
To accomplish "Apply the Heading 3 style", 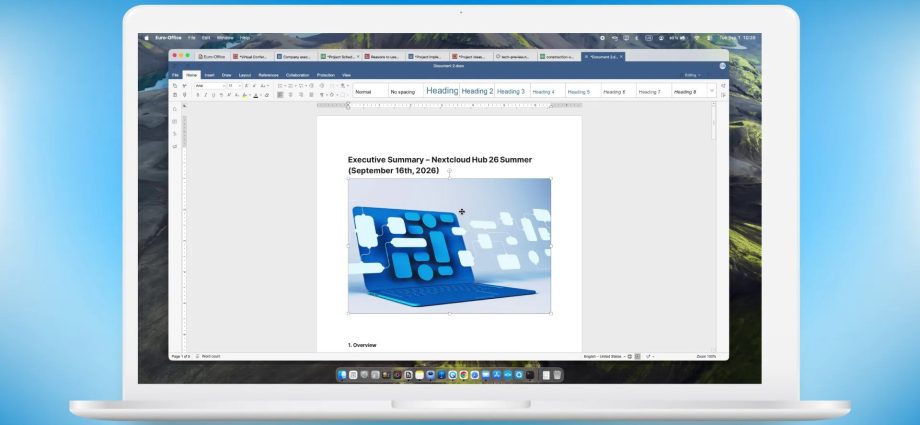I will [512, 92].
